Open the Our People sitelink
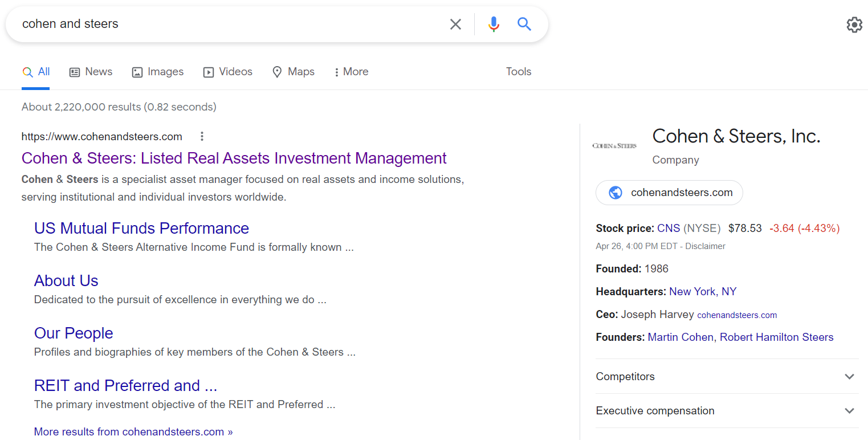The width and height of the screenshot is (868, 440). (x=74, y=333)
